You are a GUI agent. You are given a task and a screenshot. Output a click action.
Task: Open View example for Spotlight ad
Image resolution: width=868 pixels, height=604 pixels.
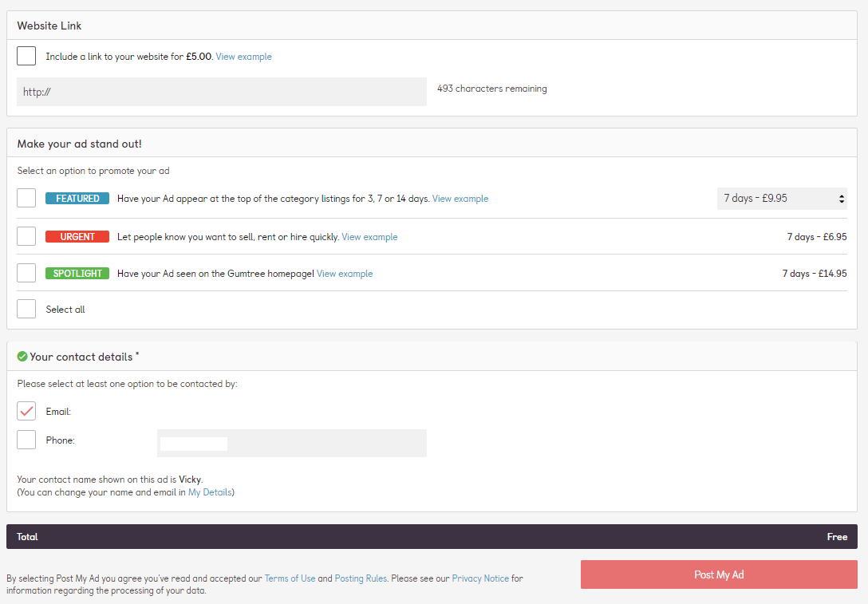click(x=345, y=274)
